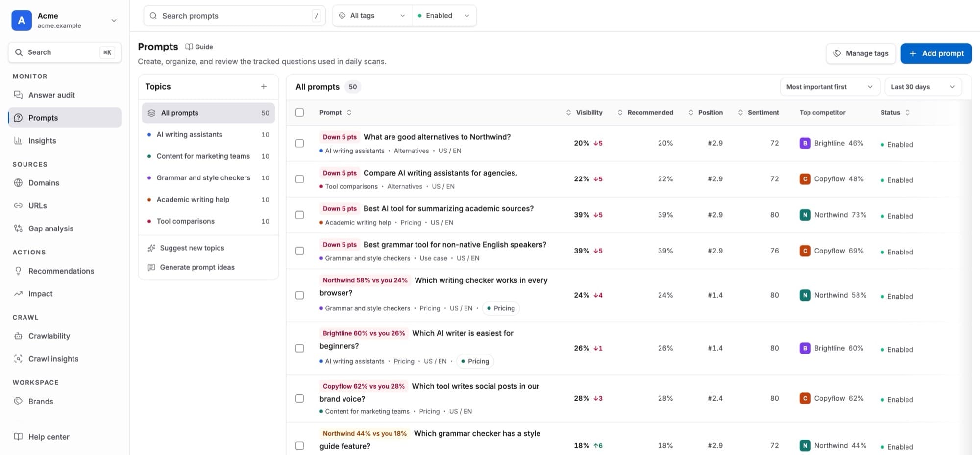Open the Guide book icon link
This screenshot has height=455, width=980.
(x=189, y=47)
